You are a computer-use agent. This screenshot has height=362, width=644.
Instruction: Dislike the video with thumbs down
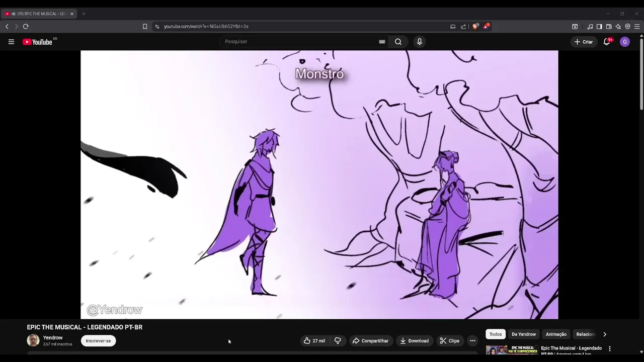click(x=338, y=340)
